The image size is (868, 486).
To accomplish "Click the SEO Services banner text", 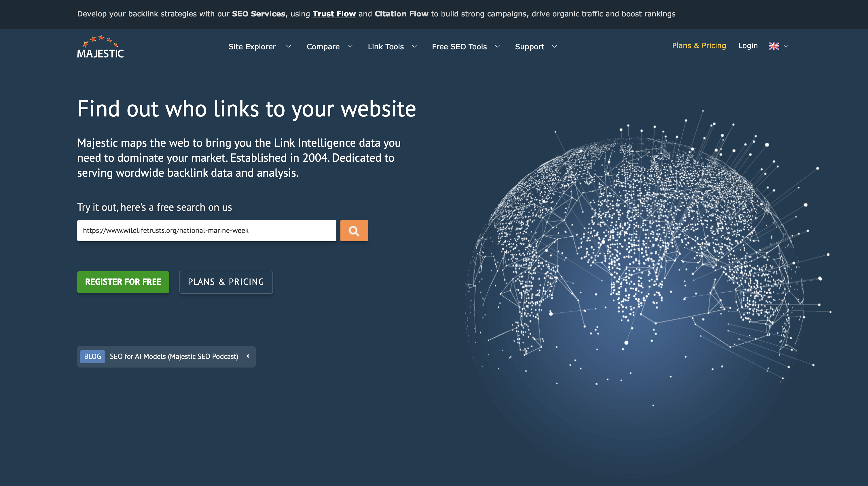I will [258, 14].
